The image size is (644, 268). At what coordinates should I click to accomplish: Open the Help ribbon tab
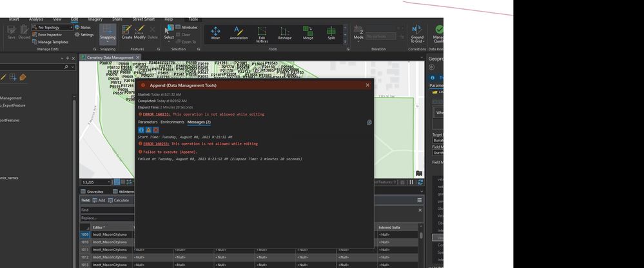click(168, 19)
